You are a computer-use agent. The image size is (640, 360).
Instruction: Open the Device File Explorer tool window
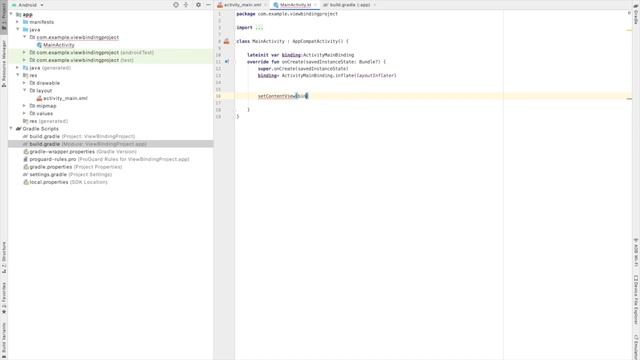(x=636, y=300)
